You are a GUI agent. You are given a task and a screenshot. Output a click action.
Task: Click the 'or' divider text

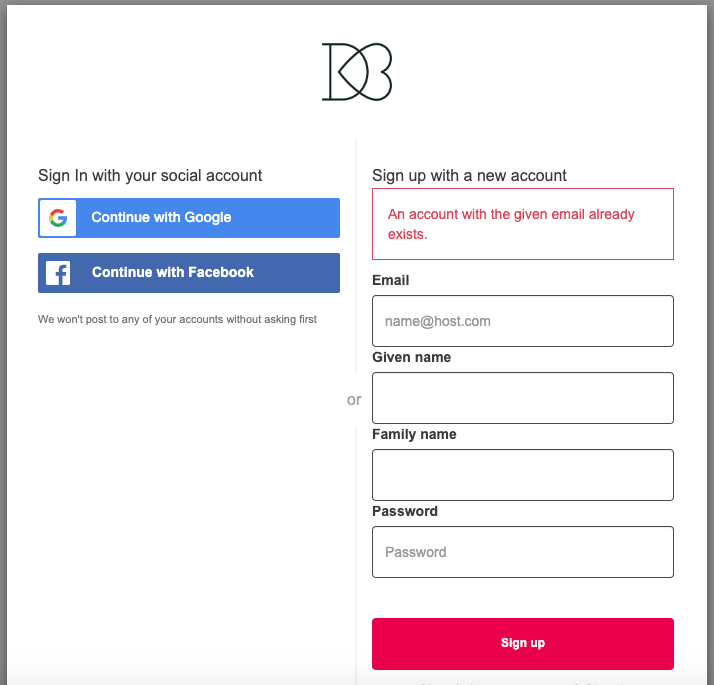pos(354,400)
